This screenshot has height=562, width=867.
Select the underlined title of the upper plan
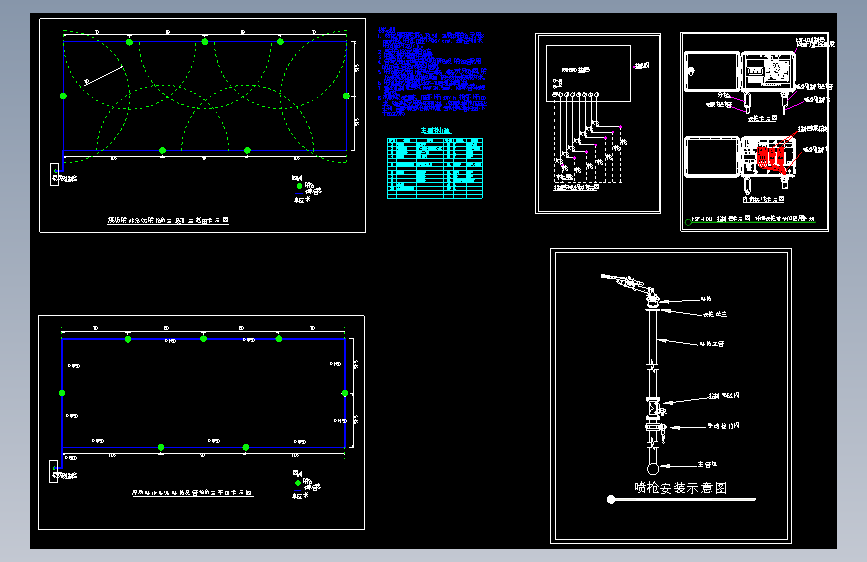click(x=168, y=221)
